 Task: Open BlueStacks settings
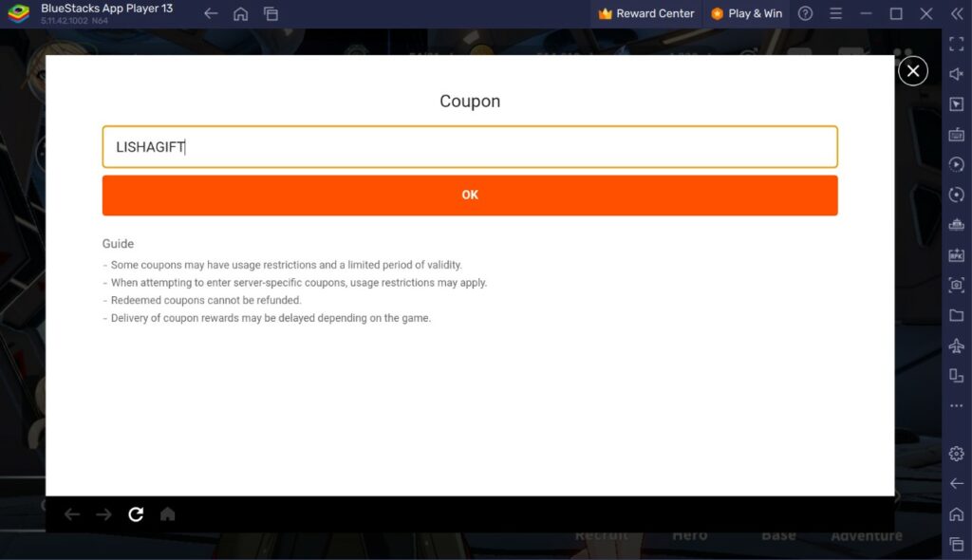(957, 453)
